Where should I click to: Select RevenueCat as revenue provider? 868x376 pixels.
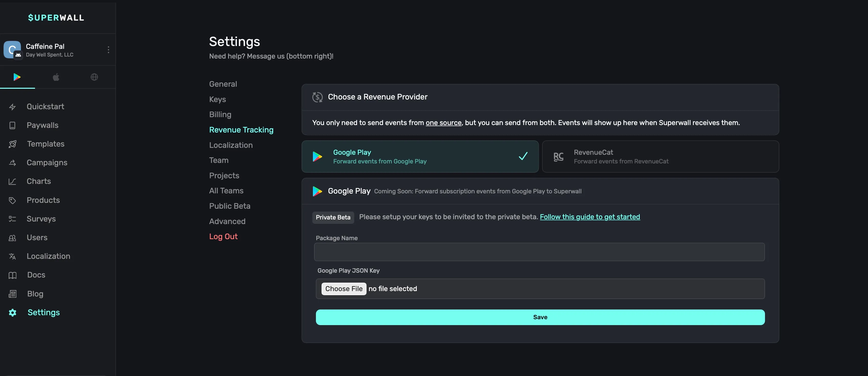(660, 157)
